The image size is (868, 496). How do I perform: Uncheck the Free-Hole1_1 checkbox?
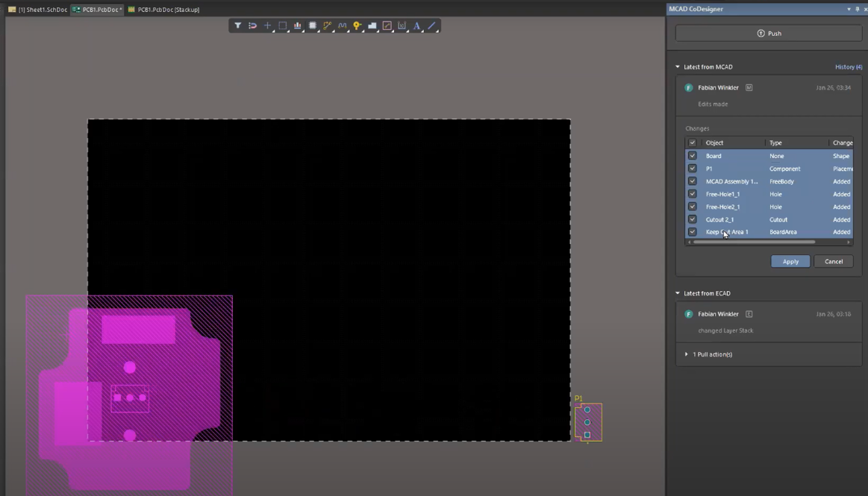click(x=693, y=194)
